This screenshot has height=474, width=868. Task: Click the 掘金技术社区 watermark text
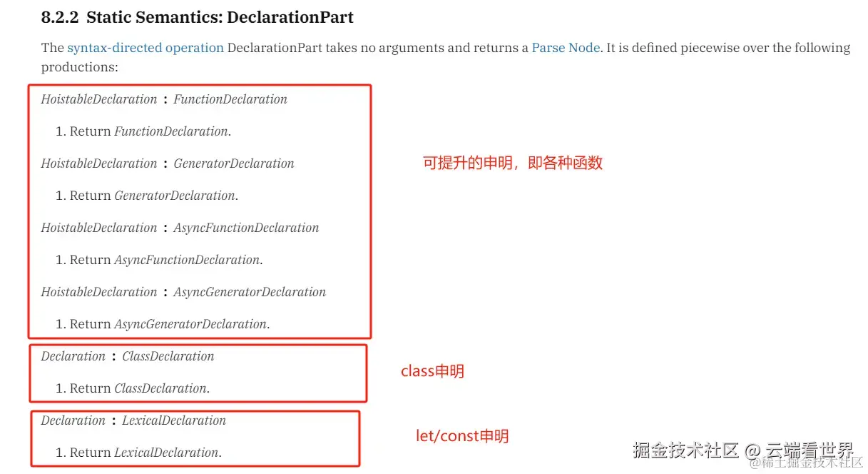pos(685,450)
